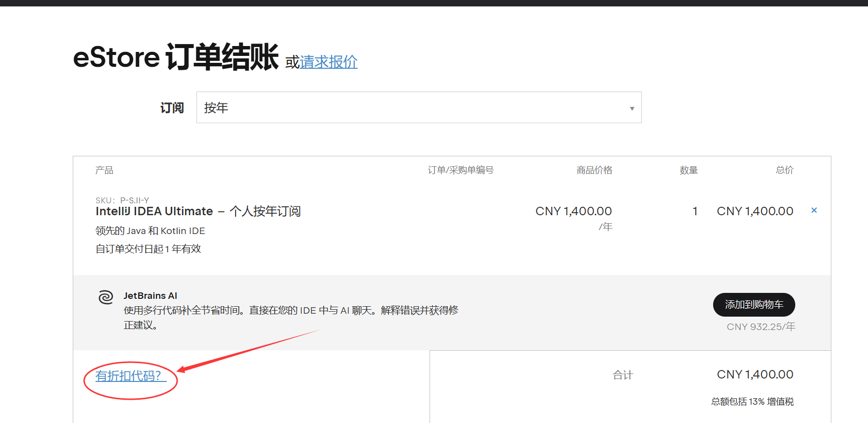Click the 产品 column header
868x423 pixels.
pyautogui.click(x=104, y=170)
